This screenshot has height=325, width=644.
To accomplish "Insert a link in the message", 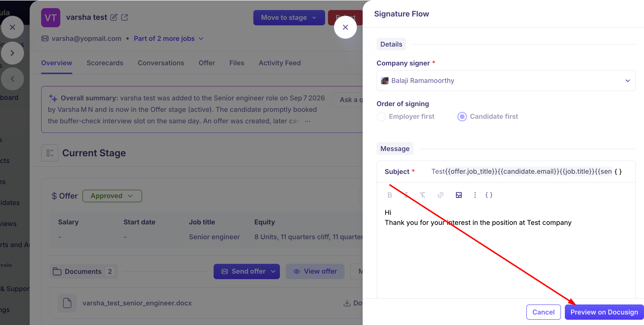I will [440, 195].
